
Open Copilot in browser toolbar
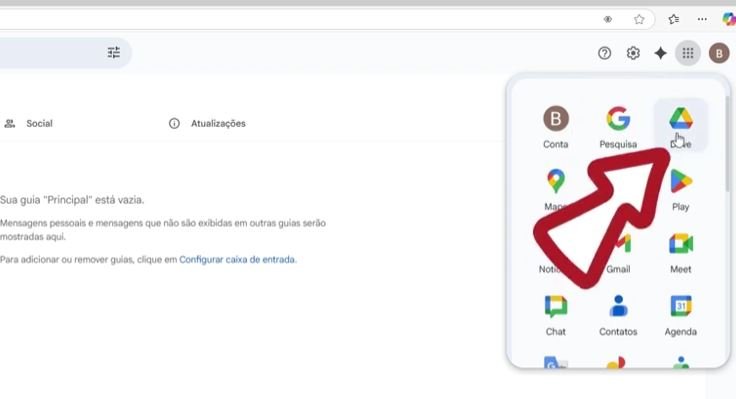pyautogui.click(x=729, y=19)
